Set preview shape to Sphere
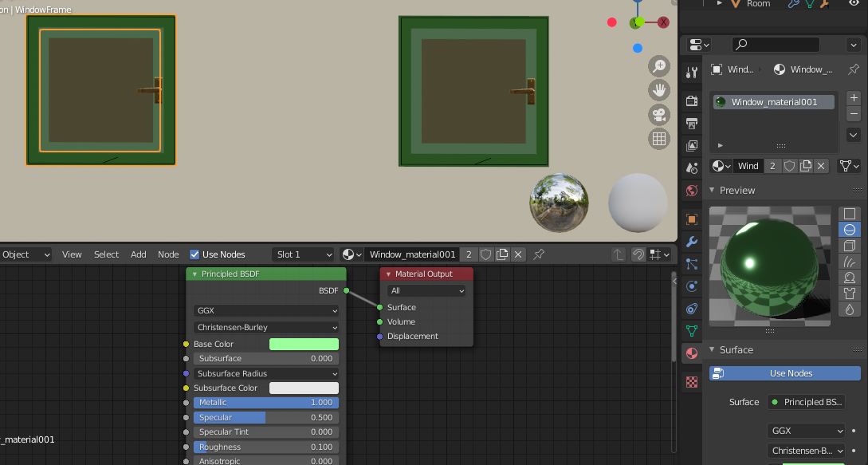This screenshot has width=868, height=465. click(850, 230)
